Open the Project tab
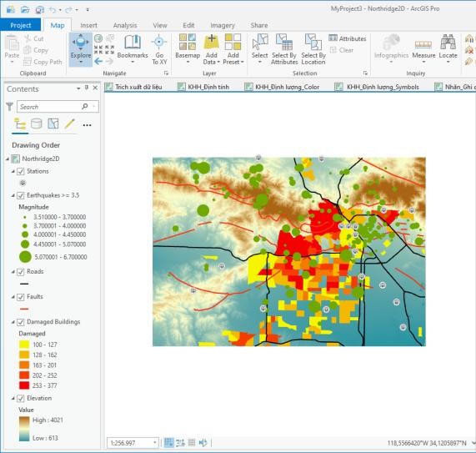The image size is (476, 453). [x=20, y=25]
